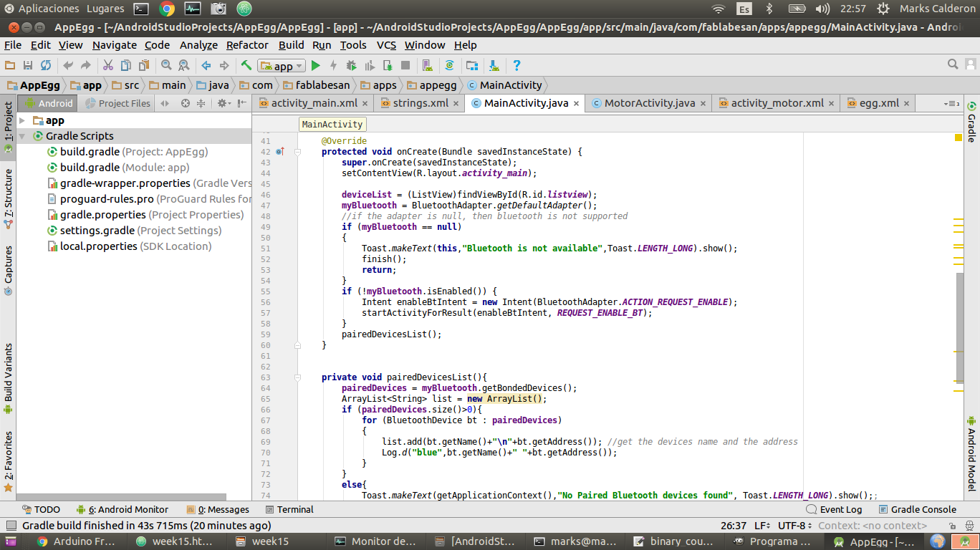Open the AVD Manager icon
This screenshot has height=550, width=980.
click(426, 66)
